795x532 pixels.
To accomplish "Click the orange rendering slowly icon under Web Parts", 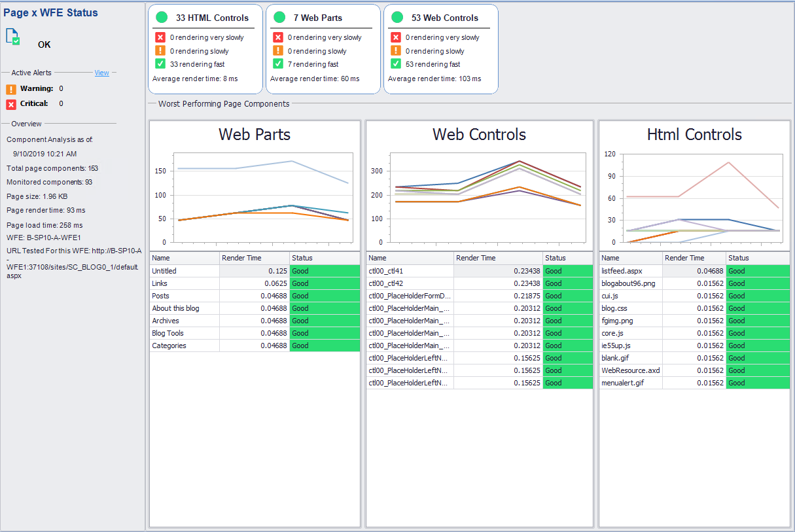I will point(278,50).
